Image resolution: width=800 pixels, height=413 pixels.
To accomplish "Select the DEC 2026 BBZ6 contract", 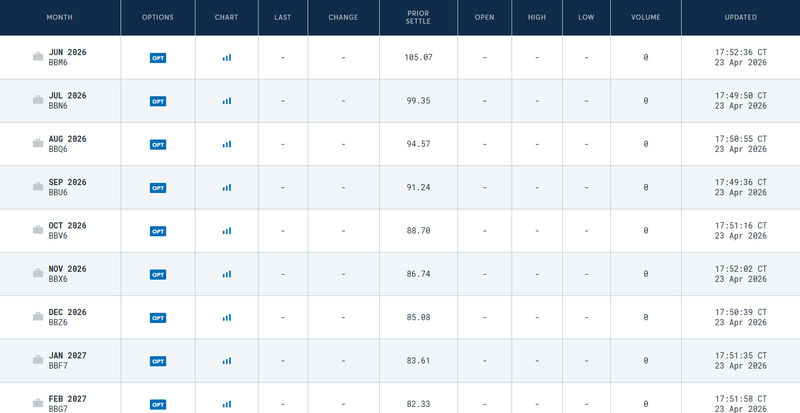I will point(67,318).
